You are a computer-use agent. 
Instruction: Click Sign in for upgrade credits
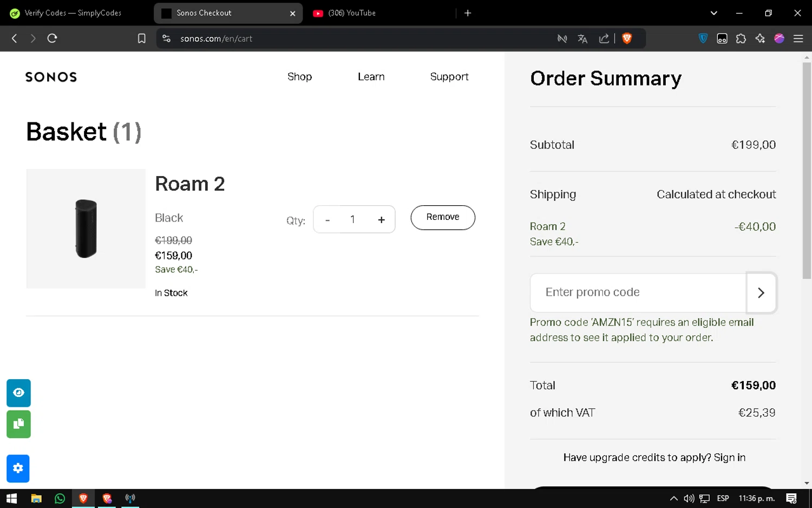730,458
